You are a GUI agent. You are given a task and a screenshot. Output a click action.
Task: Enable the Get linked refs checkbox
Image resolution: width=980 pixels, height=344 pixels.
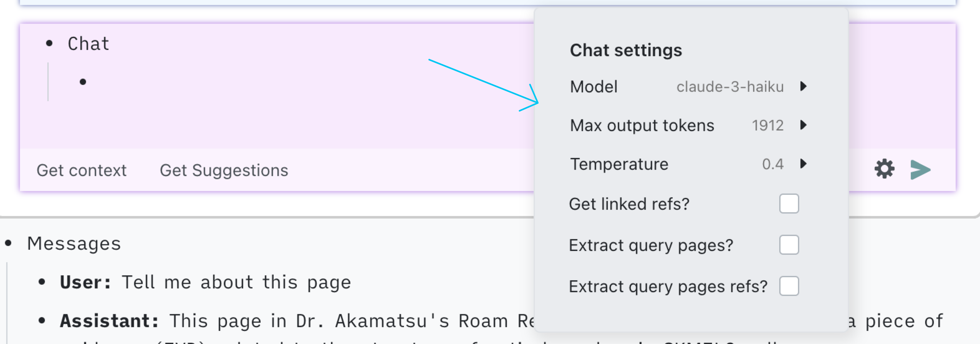click(789, 204)
